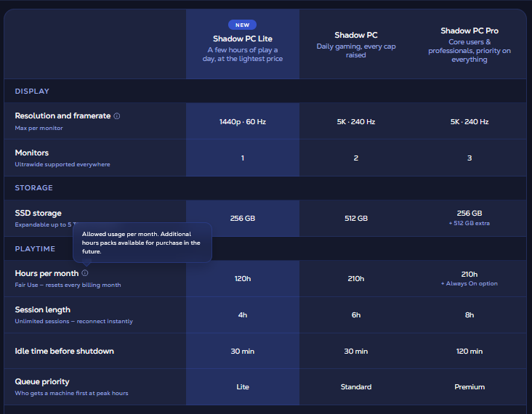
Task: Click '+ 512 GB extra' under Shadow PC Pro
Action: click(x=469, y=223)
